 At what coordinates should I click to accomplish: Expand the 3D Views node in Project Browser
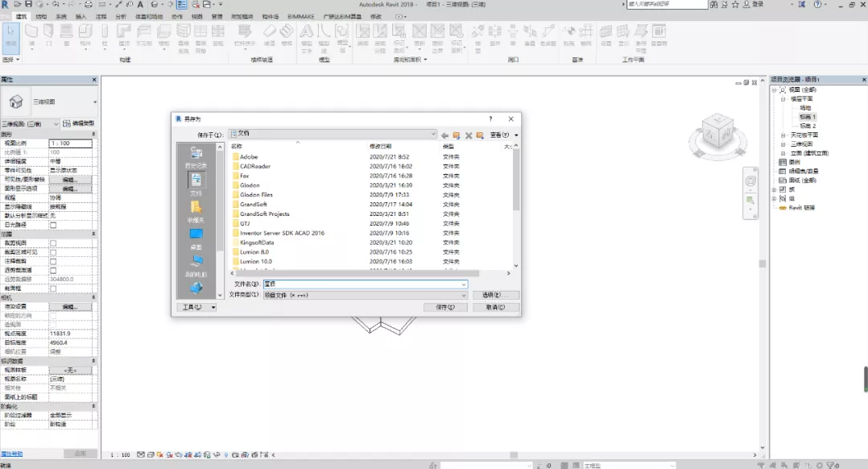click(x=783, y=144)
